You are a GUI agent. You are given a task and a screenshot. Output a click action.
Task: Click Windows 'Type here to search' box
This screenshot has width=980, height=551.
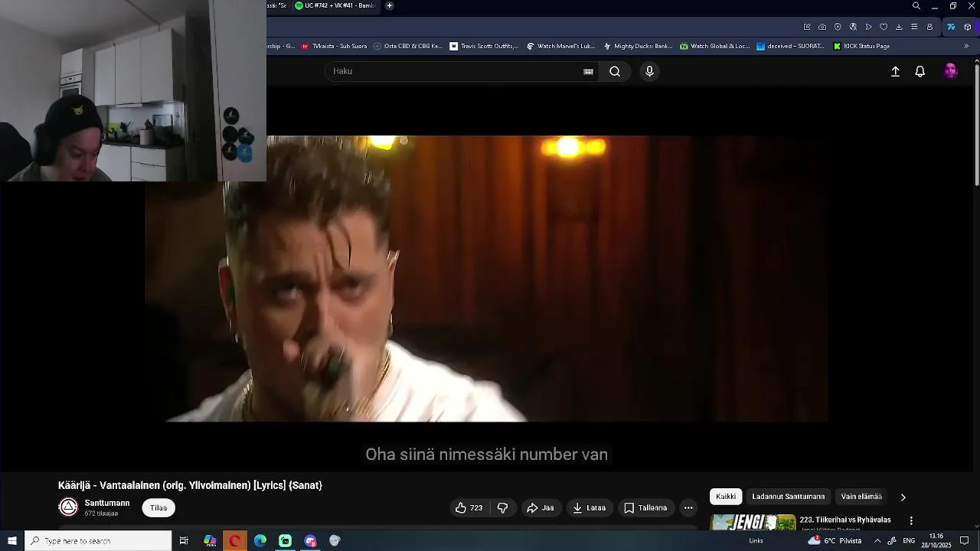point(98,541)
